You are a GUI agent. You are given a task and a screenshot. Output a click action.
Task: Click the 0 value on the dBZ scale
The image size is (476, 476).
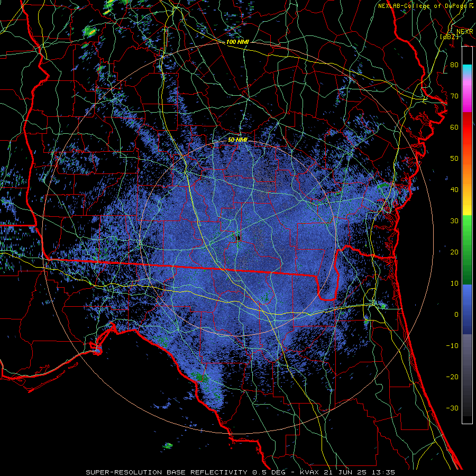[456, 315]
